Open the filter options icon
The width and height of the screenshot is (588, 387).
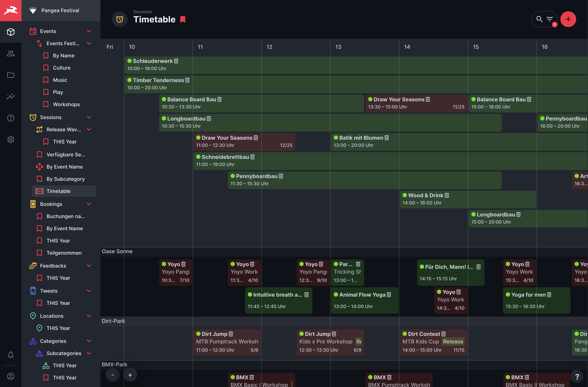549,19
